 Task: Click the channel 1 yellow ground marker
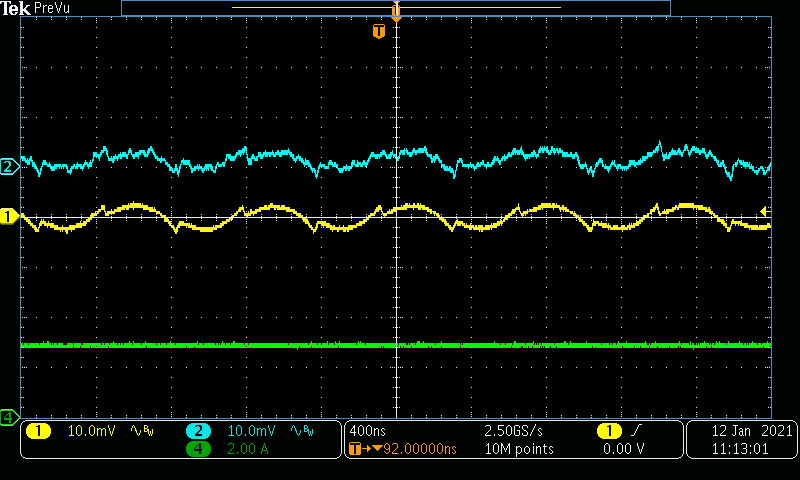point(9,216)
